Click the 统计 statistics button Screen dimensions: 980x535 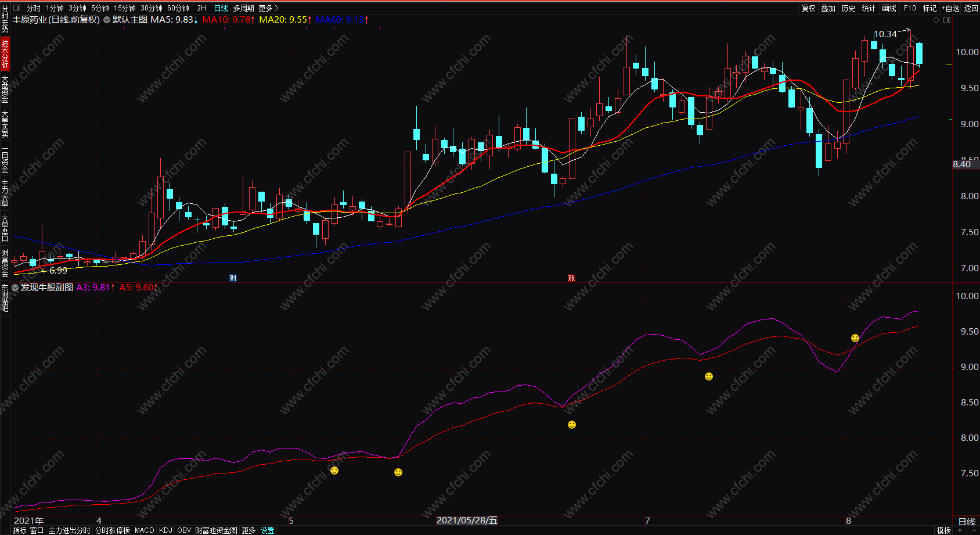[869, 8]
